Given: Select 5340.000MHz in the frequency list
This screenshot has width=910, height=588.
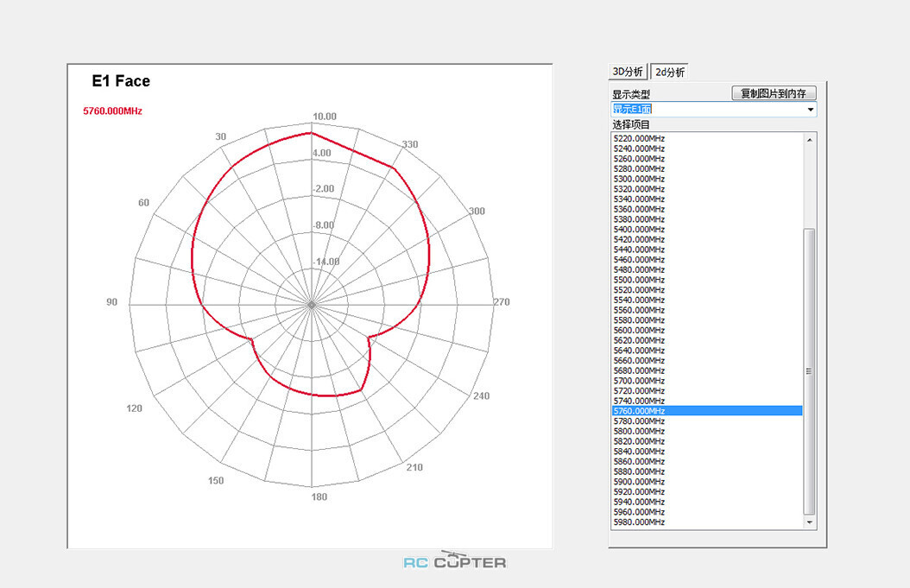Looking at the screenshot, I should coord(707,199).
